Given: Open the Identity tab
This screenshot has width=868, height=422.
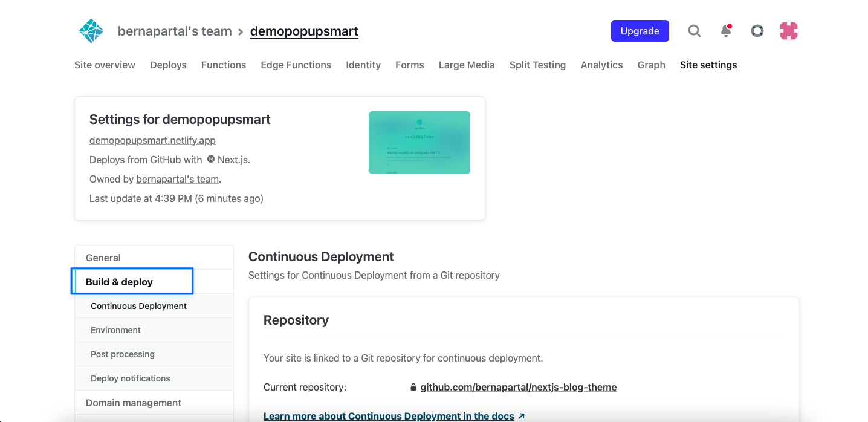Looking at the screenshot, I should pos(363,65).
